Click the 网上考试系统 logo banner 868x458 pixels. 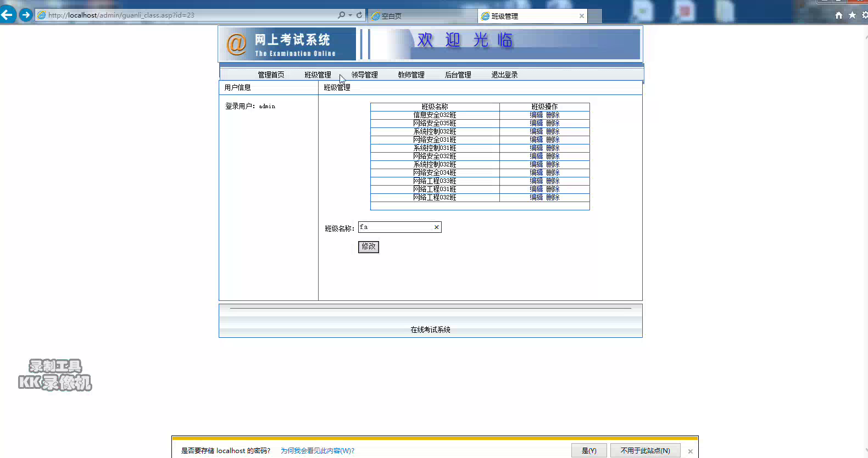pos(288,44)
